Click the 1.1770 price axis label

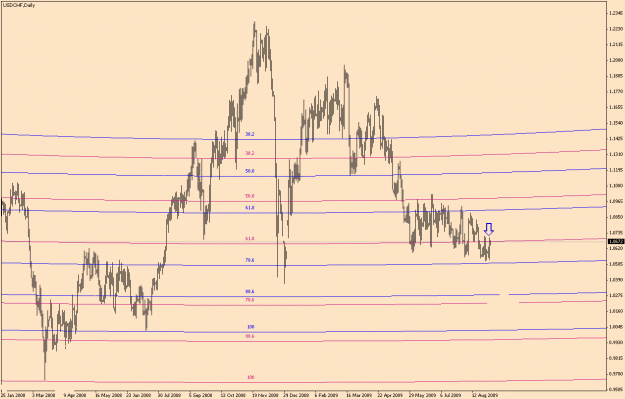[x=616, y=92]
